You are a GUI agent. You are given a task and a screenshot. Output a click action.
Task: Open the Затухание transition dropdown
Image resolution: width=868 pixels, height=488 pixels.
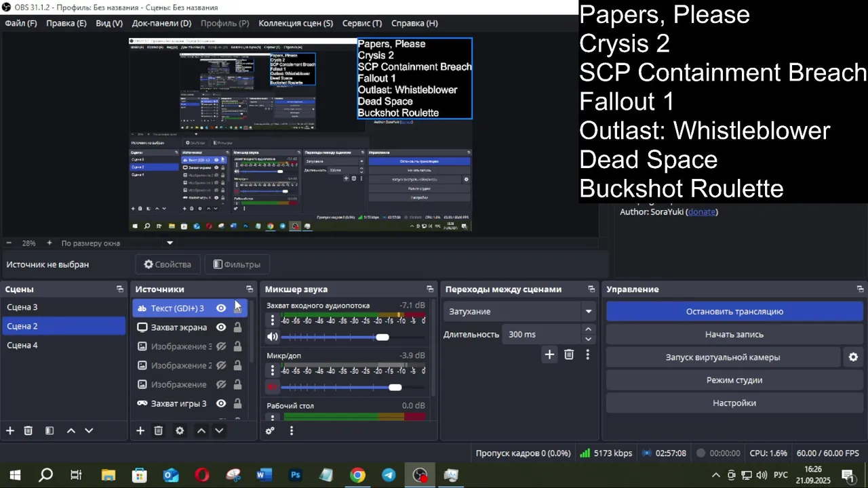pos(520,312)
